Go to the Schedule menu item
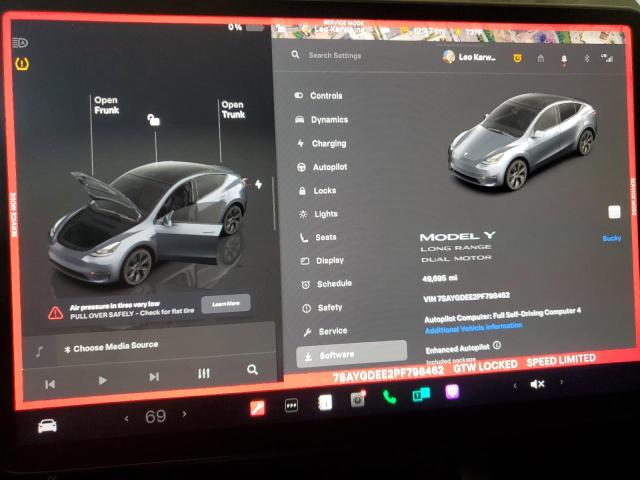The height and width of the screenshot is (480, 640). pos(327,284)
